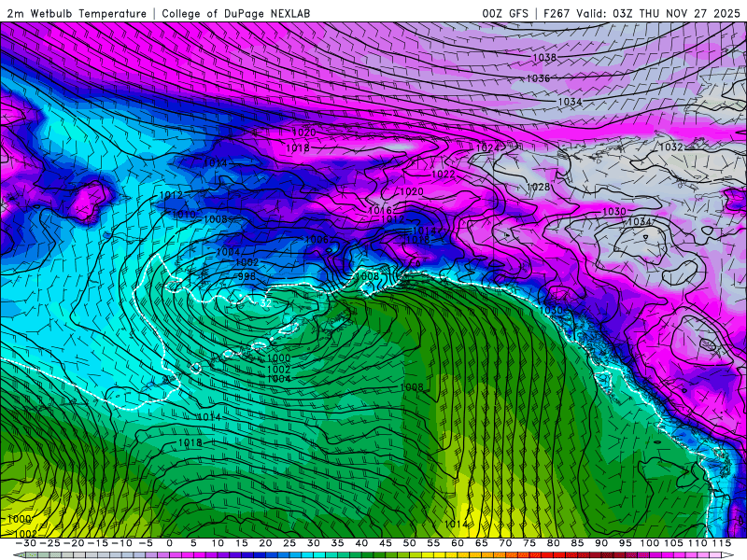Click the 1038 isobar label

[x=544, y=58]
